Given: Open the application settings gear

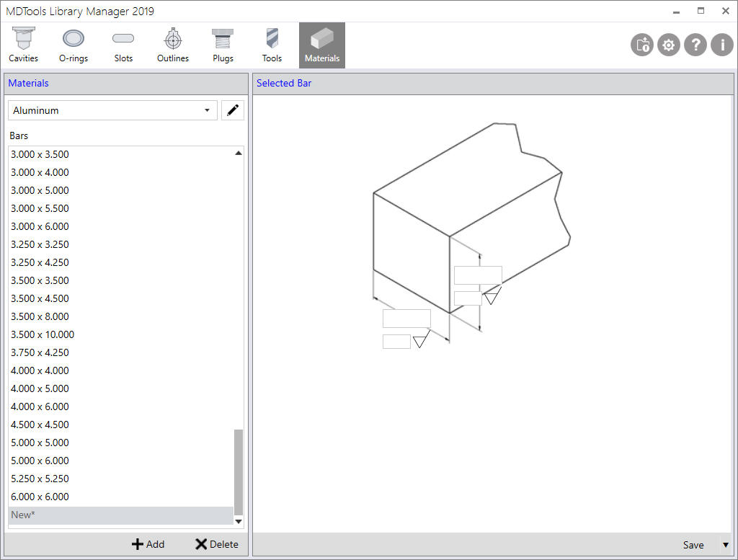Looking at the screenshot, I should click(x=668, y=45).
